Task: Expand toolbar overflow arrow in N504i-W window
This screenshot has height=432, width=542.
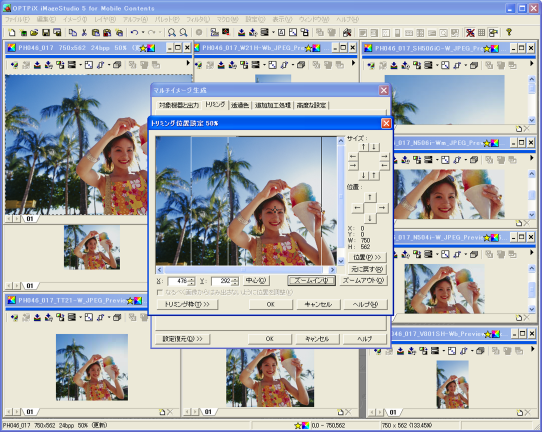Action: (532, 253)
